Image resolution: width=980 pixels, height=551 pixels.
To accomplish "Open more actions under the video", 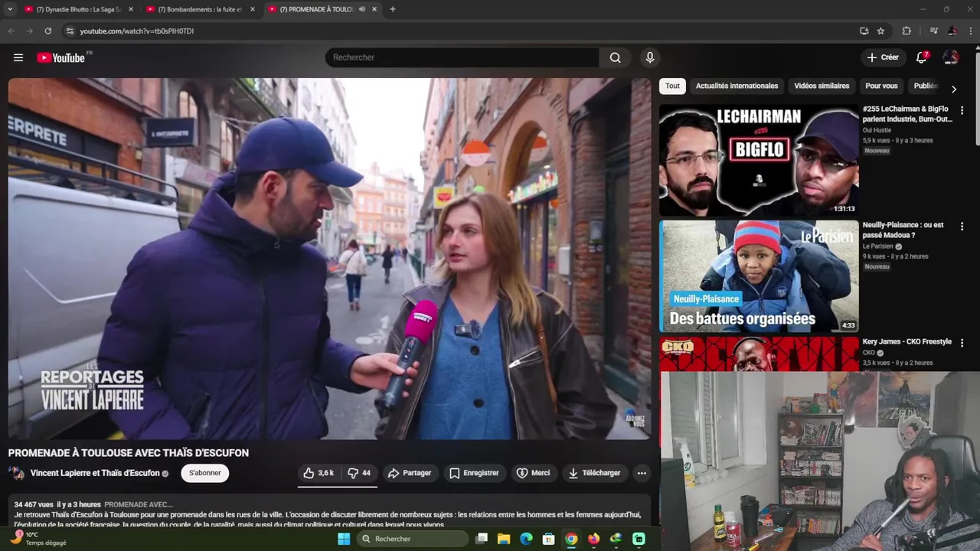I will click(642, 473).
